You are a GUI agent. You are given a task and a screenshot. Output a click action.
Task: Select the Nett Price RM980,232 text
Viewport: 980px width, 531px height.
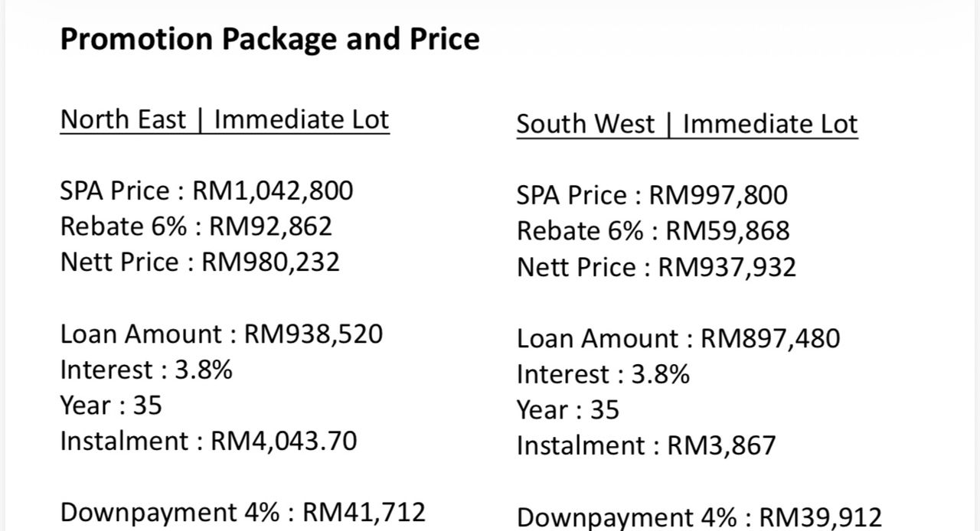pos(200,262)
